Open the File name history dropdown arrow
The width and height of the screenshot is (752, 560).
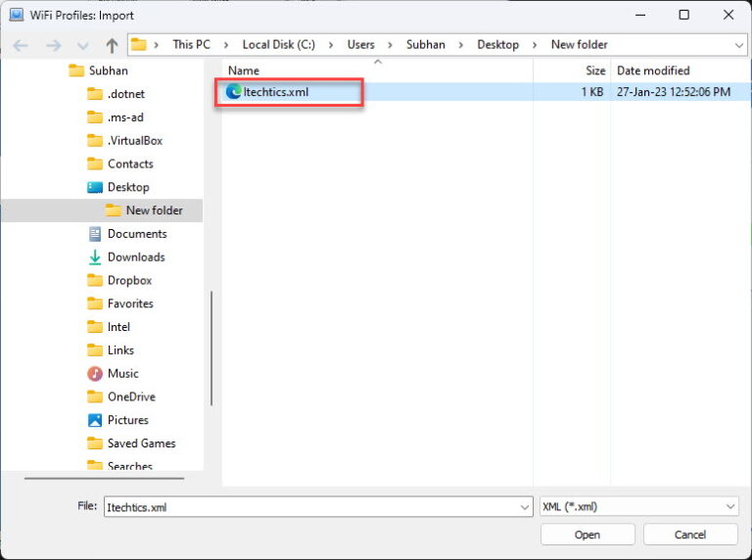pyautogui.click(x=525, y=507)
